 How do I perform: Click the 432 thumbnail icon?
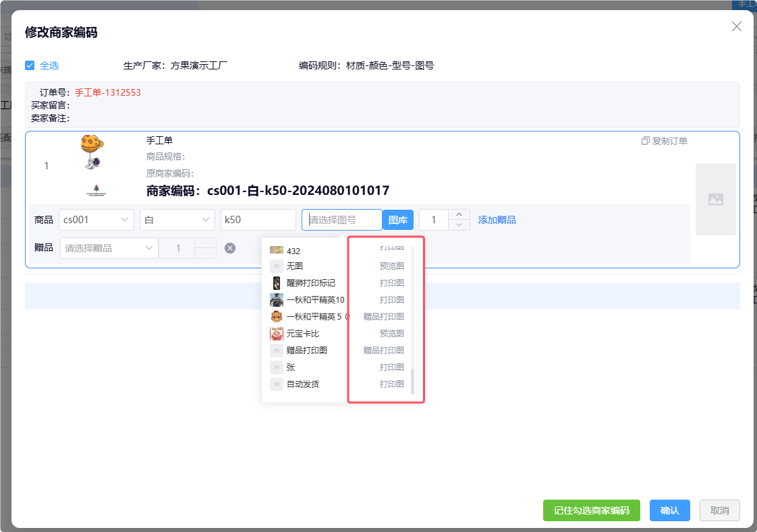point(276,250)
